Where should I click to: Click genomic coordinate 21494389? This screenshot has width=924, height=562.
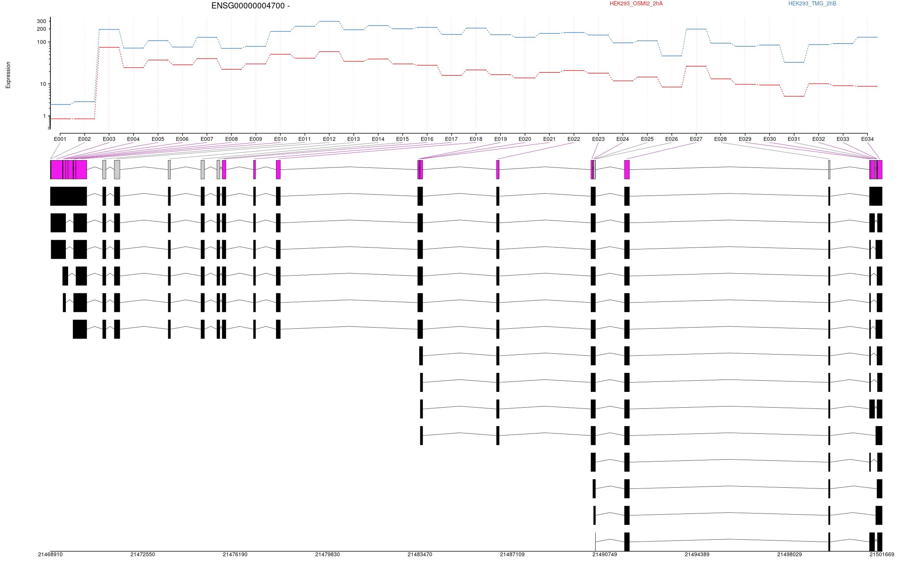click(697, 554)
